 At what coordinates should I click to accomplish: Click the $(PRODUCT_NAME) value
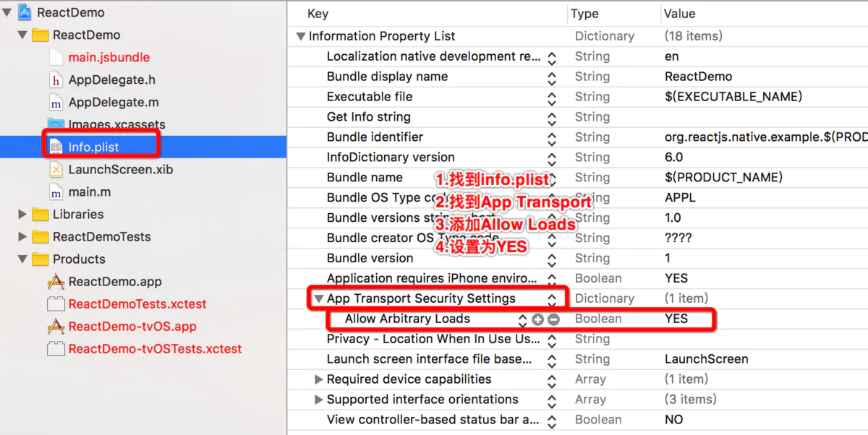coord(723,178)
